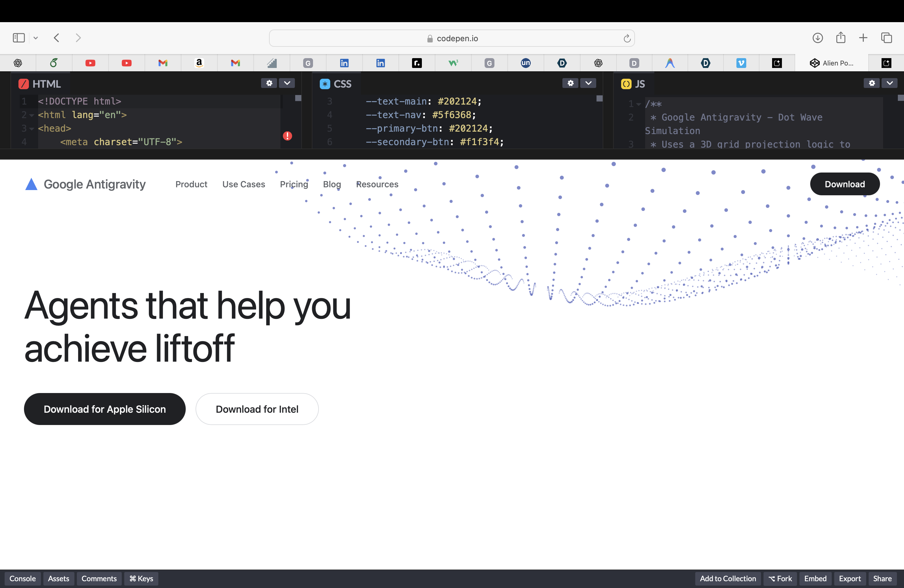Click Safari share icon

click(841, 38)
